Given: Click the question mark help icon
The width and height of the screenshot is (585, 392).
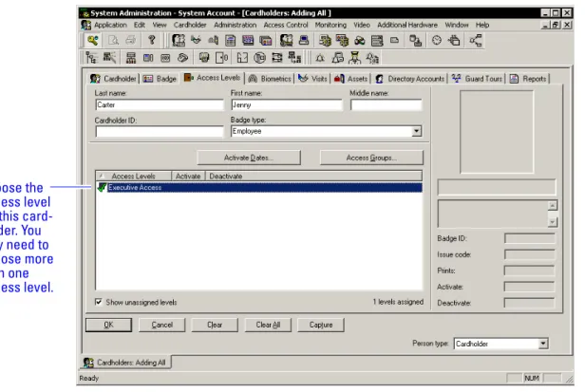Looking at the screenshot, I should 152,40.
